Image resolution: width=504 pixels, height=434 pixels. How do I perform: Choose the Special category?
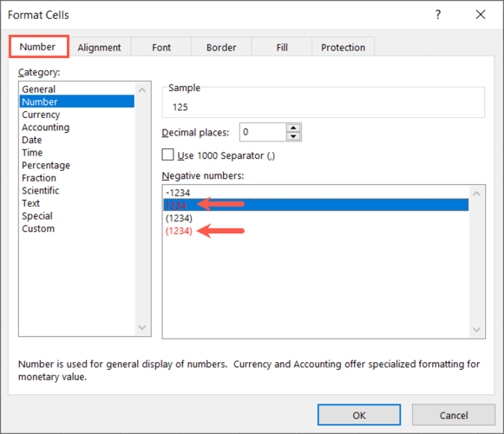pos(77,216)
